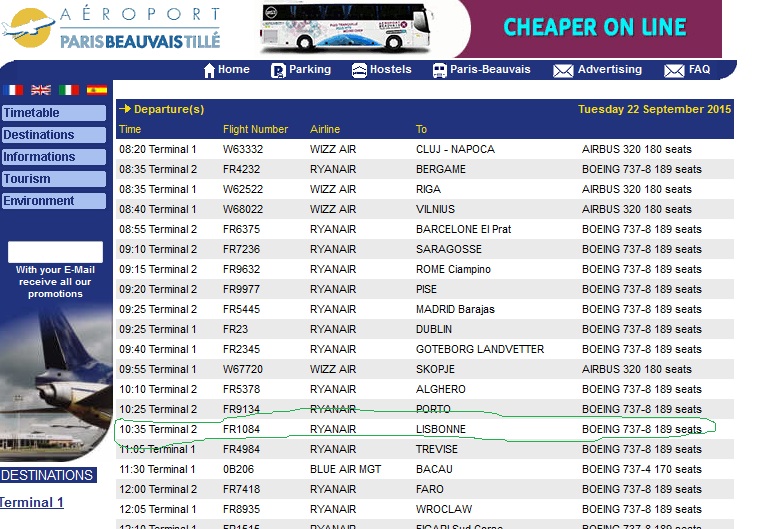Viewport: 771px width, 529px height.
Task: Click flight number FR9977
Action: click(241, 290)
